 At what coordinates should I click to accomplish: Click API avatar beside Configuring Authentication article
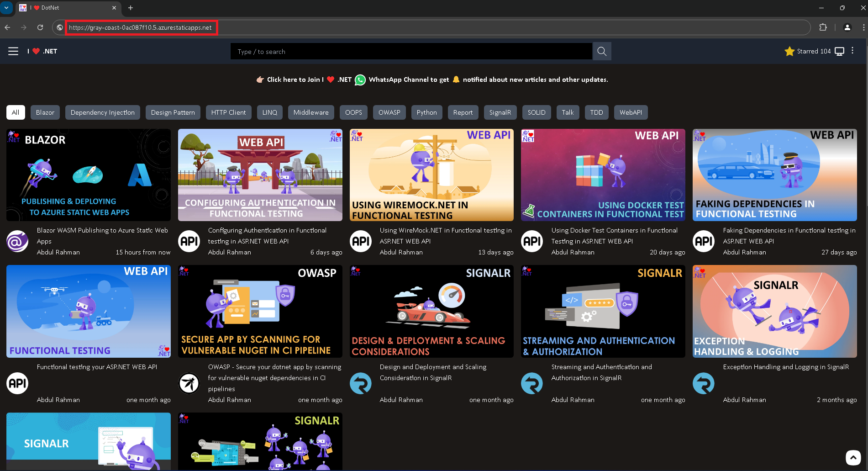(x=189, y=241)
